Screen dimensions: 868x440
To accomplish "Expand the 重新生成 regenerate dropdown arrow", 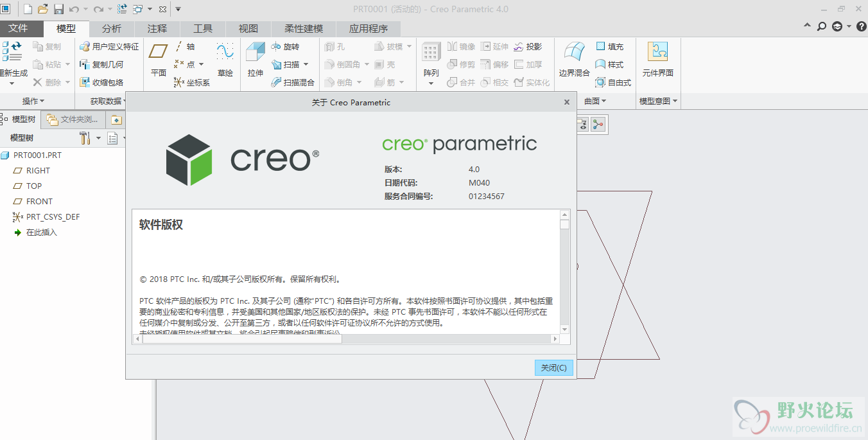I will click(12, 84).
